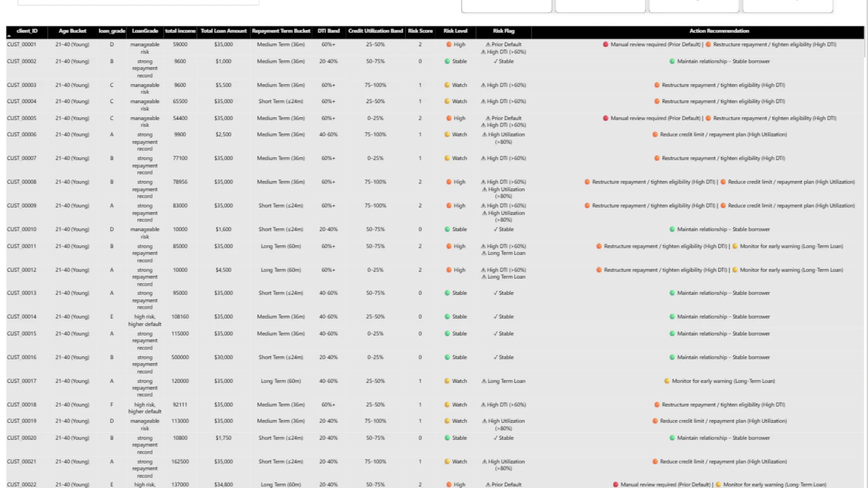Image resolution: width=868 pixels, height=488 pixels.
Task: Click utilization 75-100% in CUST_00021 row
Action: 375,462
